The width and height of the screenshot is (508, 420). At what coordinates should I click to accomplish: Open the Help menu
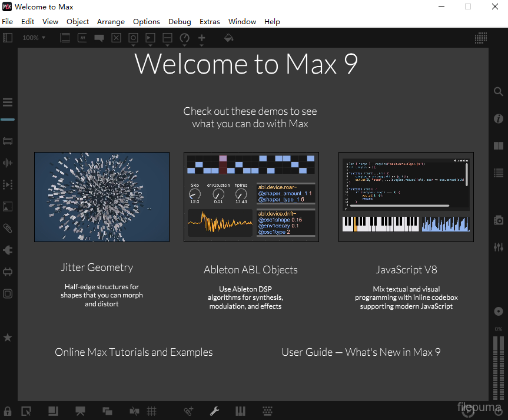[x=272, y=22]
